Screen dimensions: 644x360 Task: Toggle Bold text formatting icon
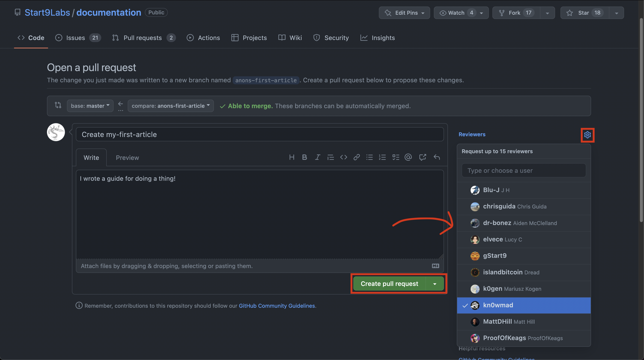304,157
